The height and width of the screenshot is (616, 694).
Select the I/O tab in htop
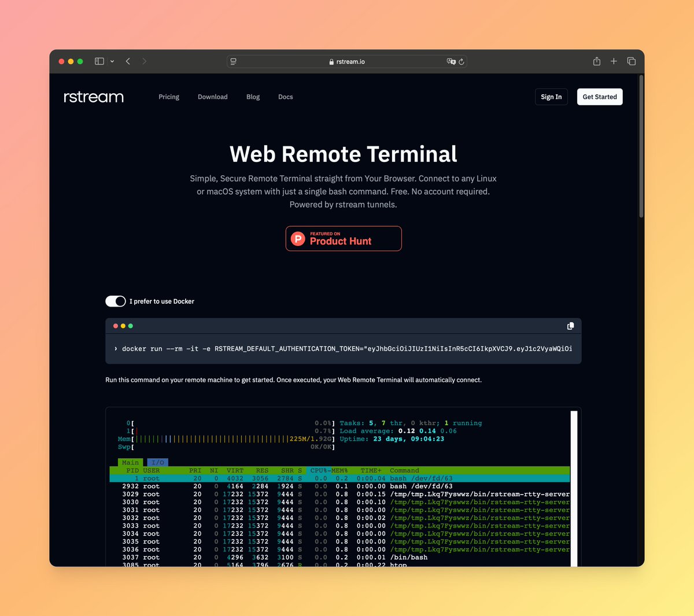click(x=157, y=462)
